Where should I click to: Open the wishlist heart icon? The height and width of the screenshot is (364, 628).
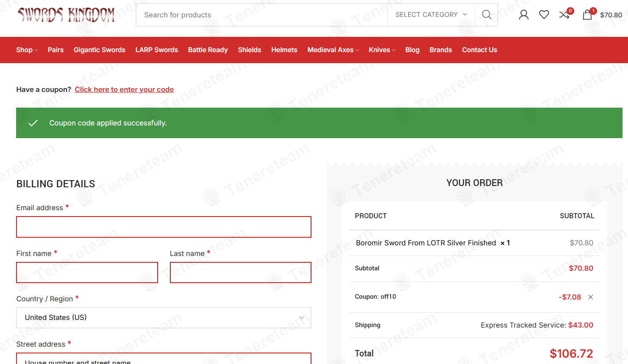pos(544,15)
